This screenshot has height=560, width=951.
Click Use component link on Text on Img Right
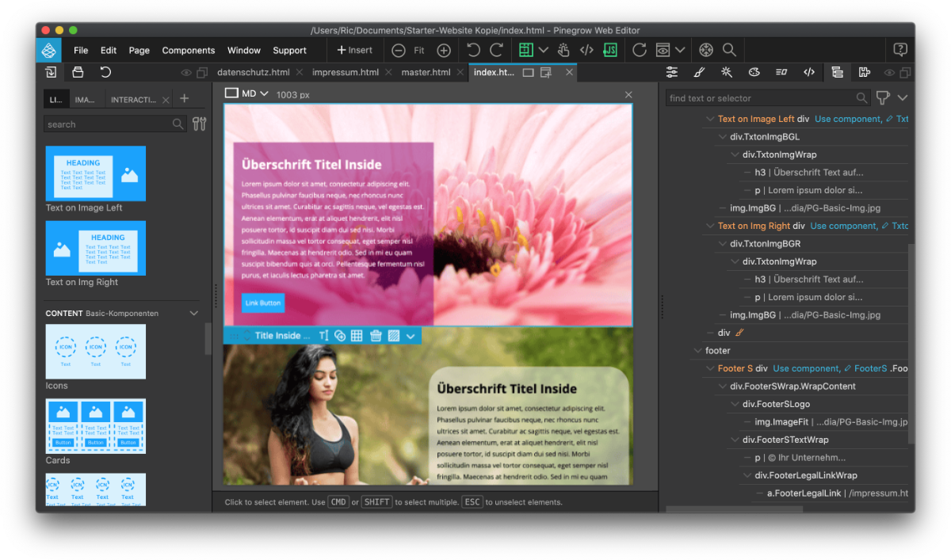click(x=845, y=226)
